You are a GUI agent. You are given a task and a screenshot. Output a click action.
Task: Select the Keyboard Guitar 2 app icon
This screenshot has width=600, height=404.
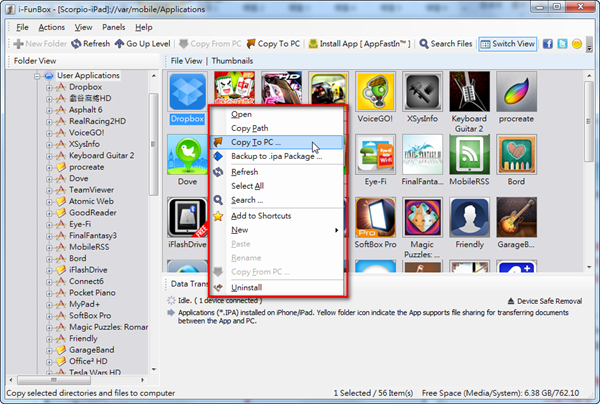click(x=470, y=92)
